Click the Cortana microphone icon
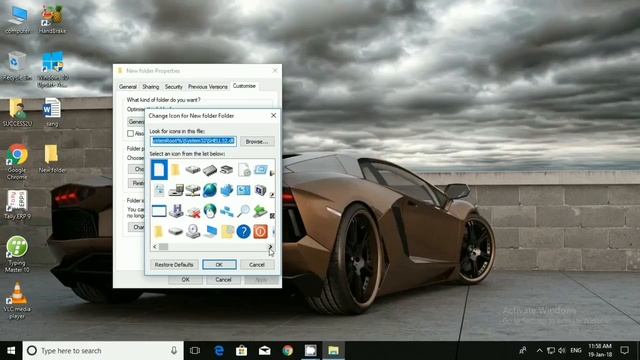This screenshot has height=360, width=640. click(x=174, y=351)
